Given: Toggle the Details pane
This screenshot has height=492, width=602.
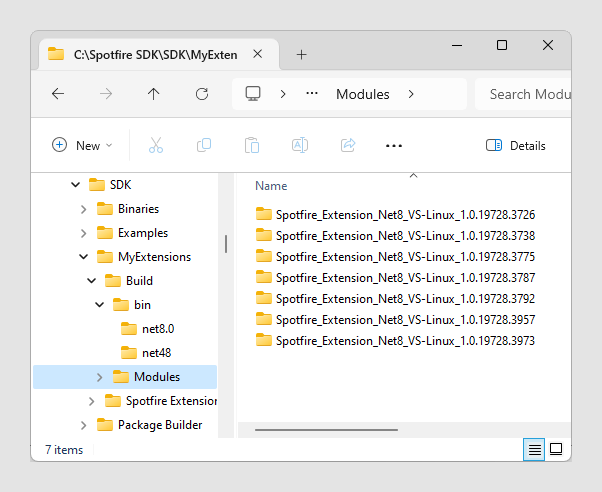Looking at the screenshot, I should click(x=516, y=145).
